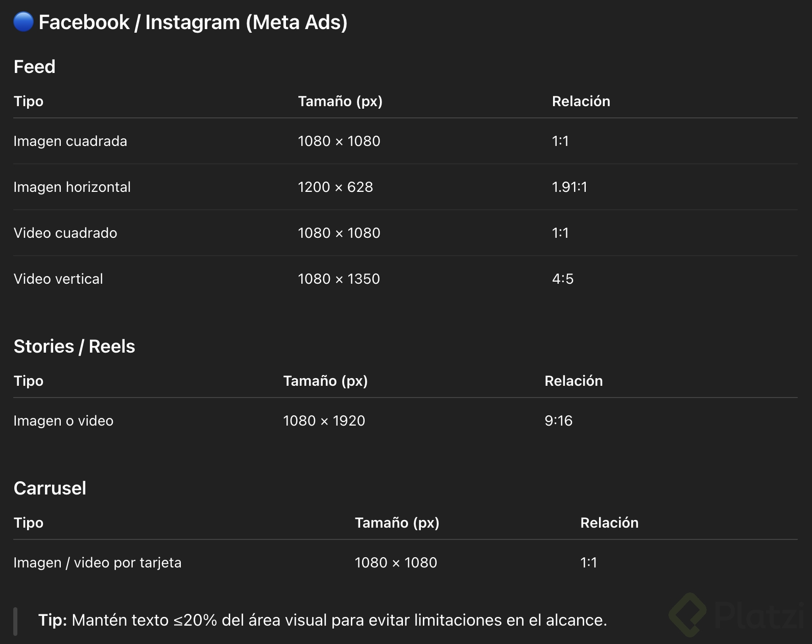
Task: Click the 1080 × 1920 size cell
Action: [324, 421]
